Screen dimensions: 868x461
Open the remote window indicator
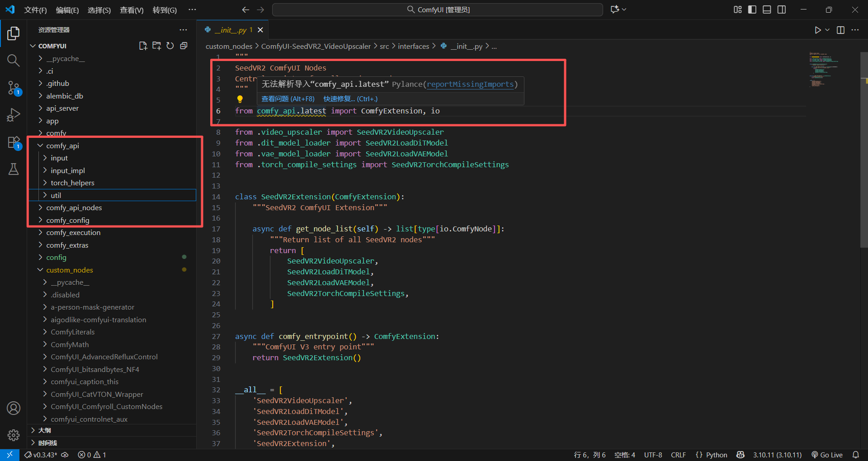(9, 455)
